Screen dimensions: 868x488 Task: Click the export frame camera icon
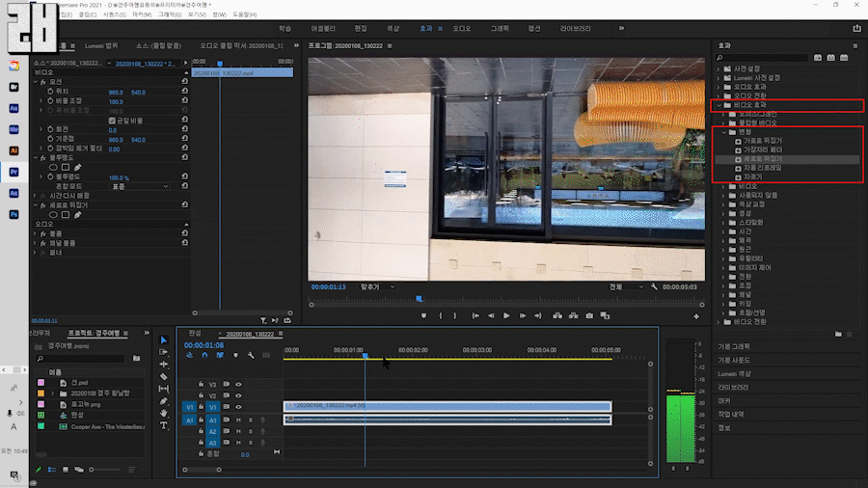(x=589, y=315)
